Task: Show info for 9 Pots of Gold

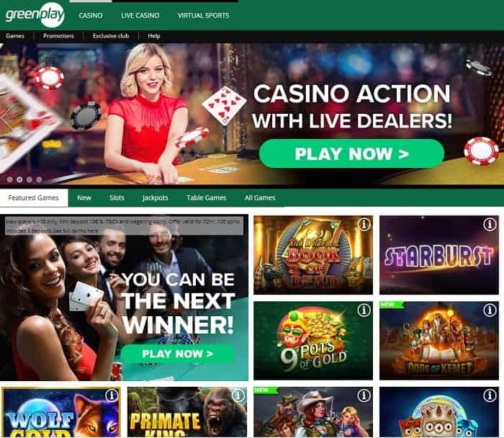Action: click(364, 310)
